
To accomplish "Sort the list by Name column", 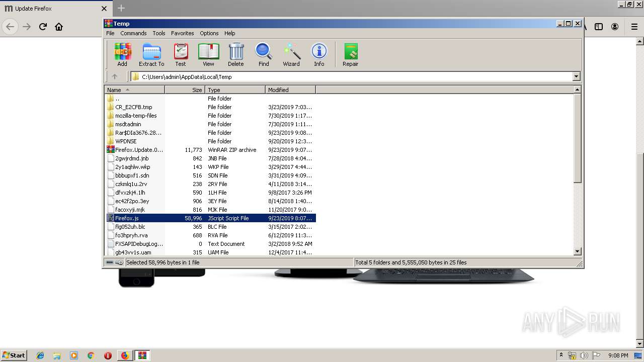I will 134,90.
